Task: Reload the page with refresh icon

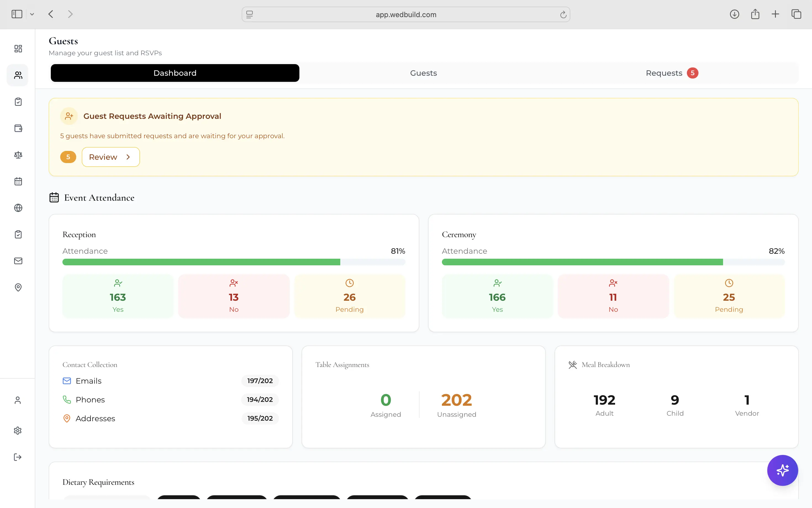Action: pyautogui.click(x=563, y=14)
